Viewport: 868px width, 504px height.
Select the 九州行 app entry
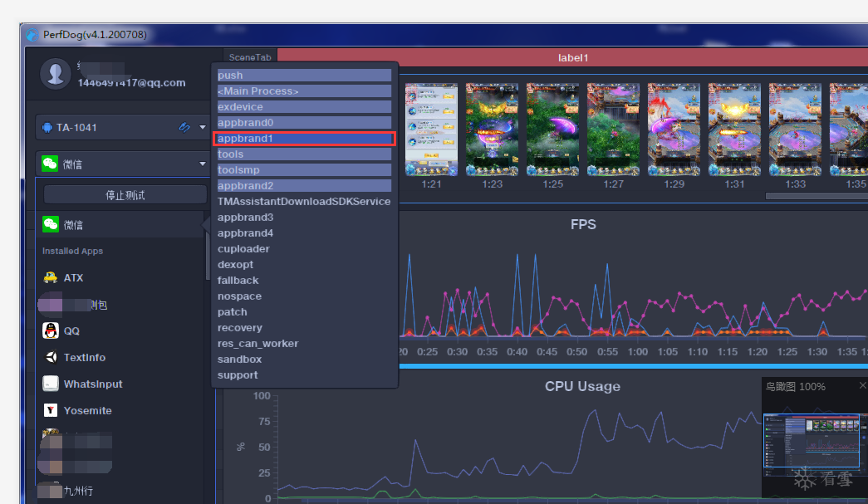[78, 490]
